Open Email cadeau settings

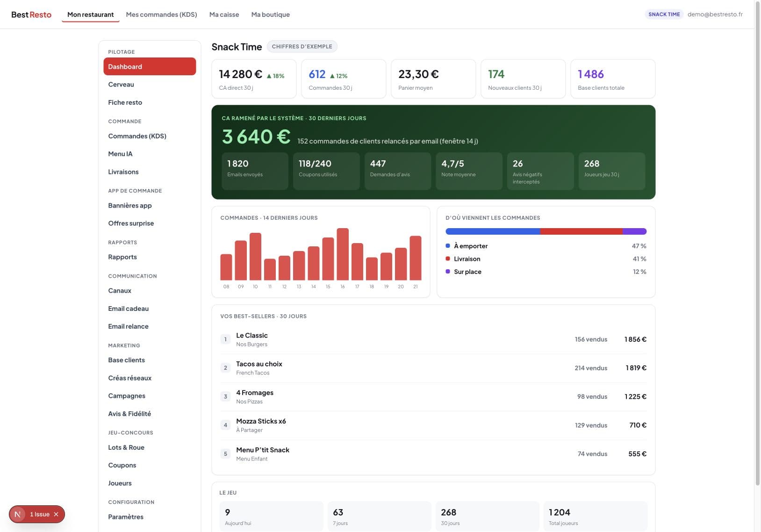pyautogui.click(x=150, y=309)
